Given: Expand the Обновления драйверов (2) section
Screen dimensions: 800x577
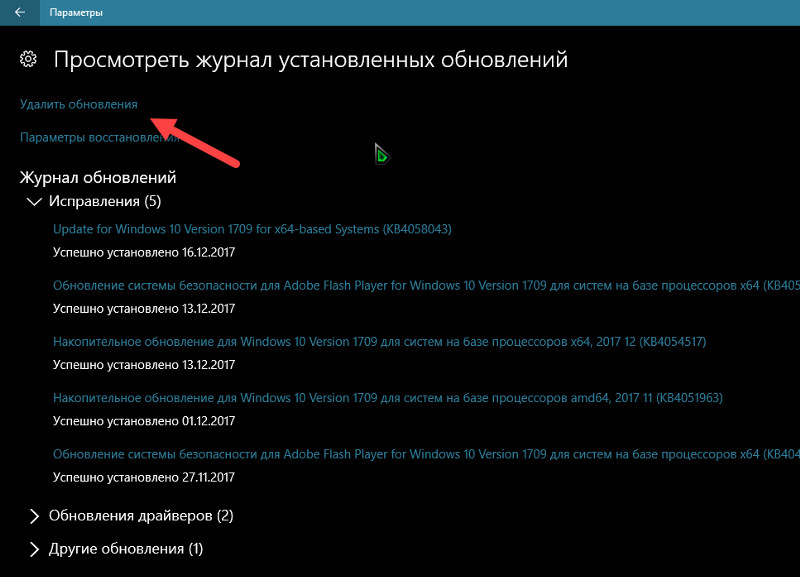Looking at the screenshot, I should point(34,516).
